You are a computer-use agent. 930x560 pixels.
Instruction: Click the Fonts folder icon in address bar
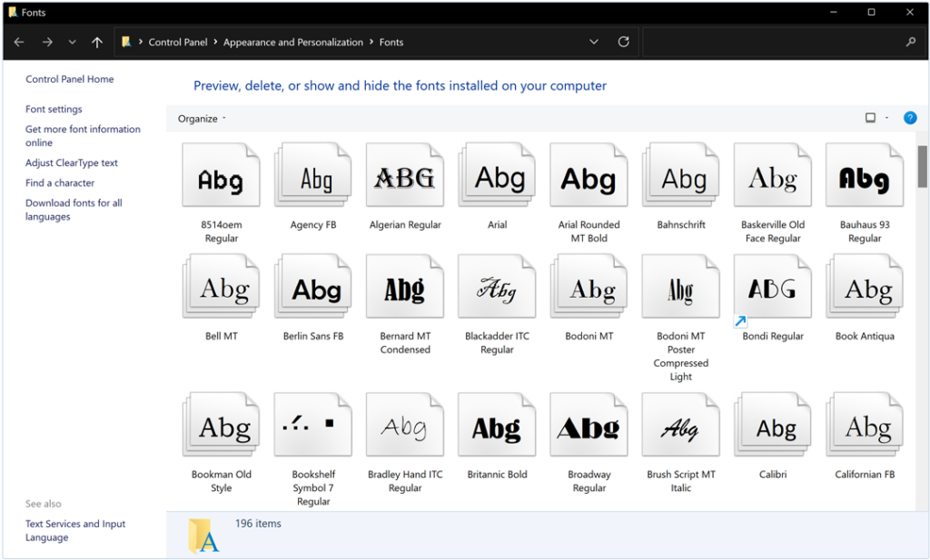pos(127,42)
